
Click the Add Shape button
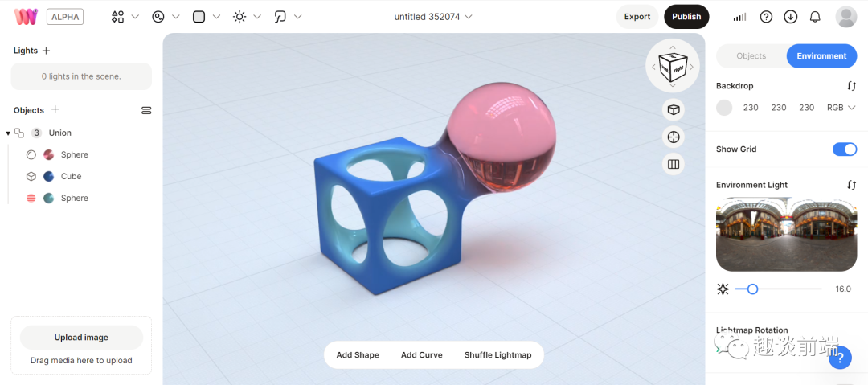pyautogui.click(x=358, y=355)
